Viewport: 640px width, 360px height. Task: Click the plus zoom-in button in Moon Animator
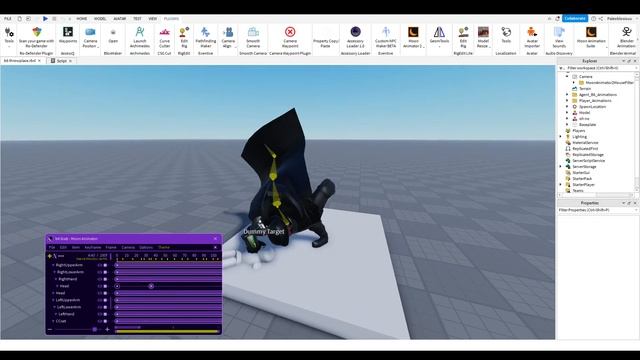[x=107, y=329]
